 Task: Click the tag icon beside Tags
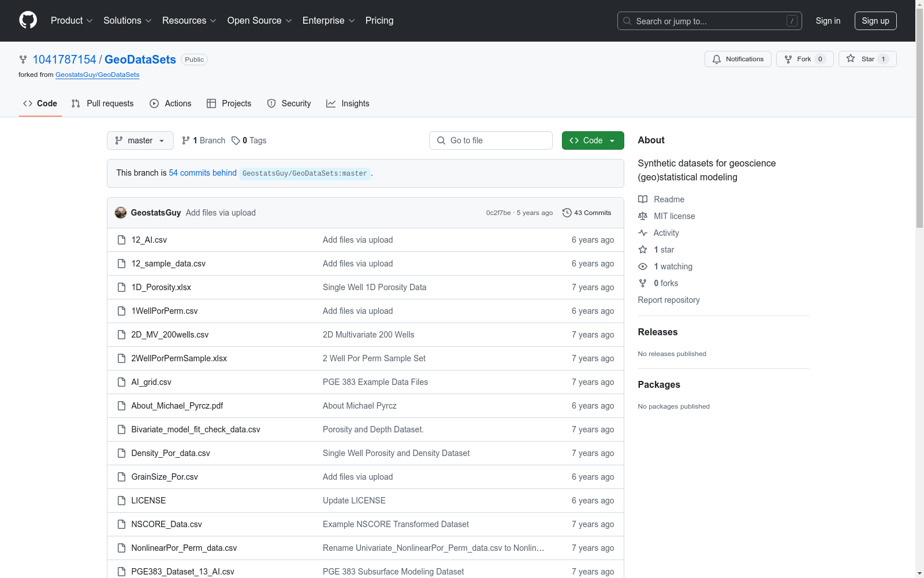(236, 140)
